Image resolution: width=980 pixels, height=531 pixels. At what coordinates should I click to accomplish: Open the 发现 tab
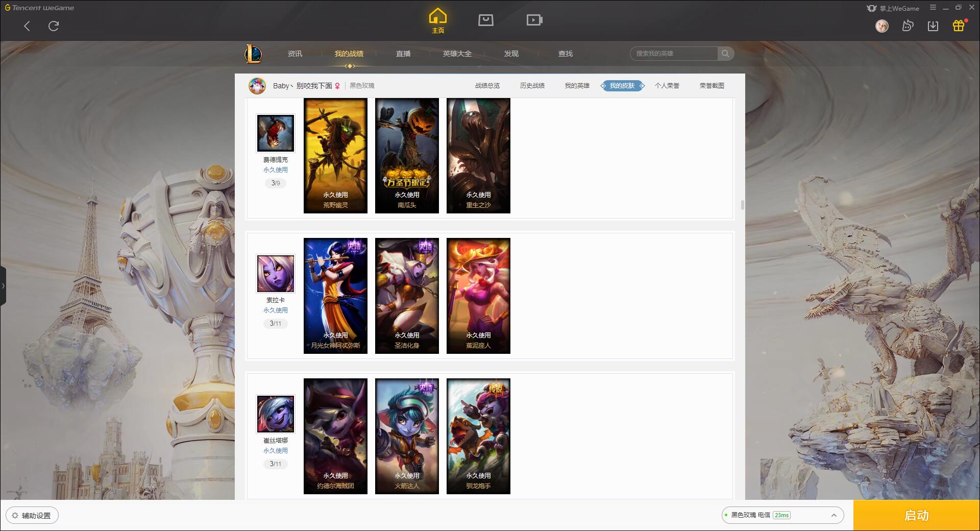pyautogui.click(x=511, y=54)
